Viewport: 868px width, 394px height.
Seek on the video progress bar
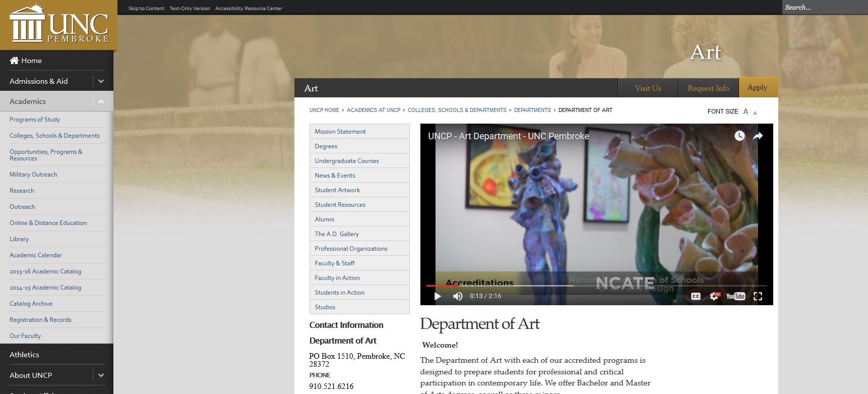click(596, 286)
